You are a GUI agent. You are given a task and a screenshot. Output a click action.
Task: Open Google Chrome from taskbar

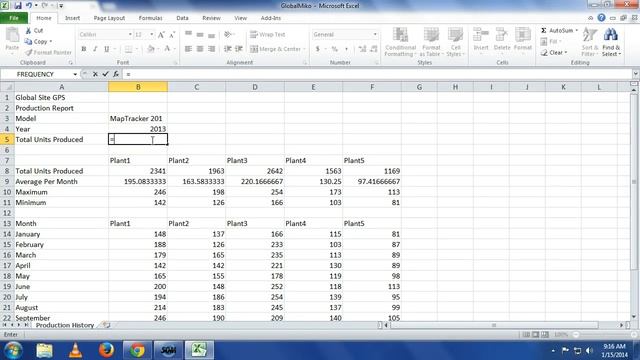click(137, 350)
